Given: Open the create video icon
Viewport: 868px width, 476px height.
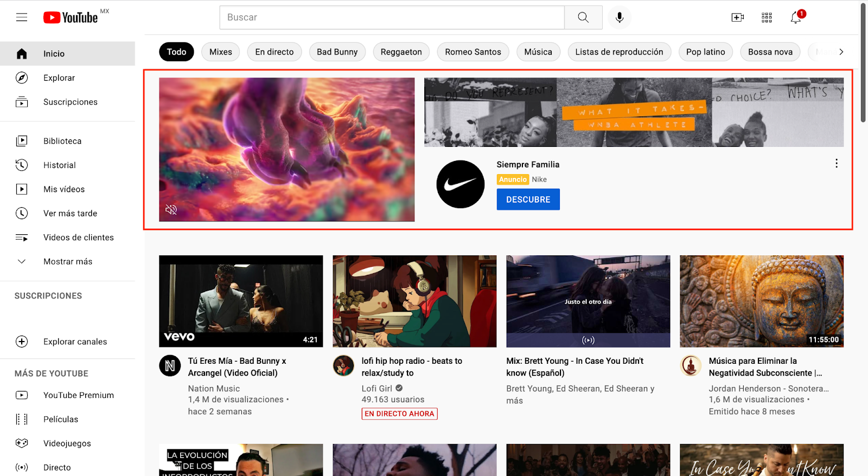Looking at the screenshot, I should pyautogui.click(x=738, y=17).
